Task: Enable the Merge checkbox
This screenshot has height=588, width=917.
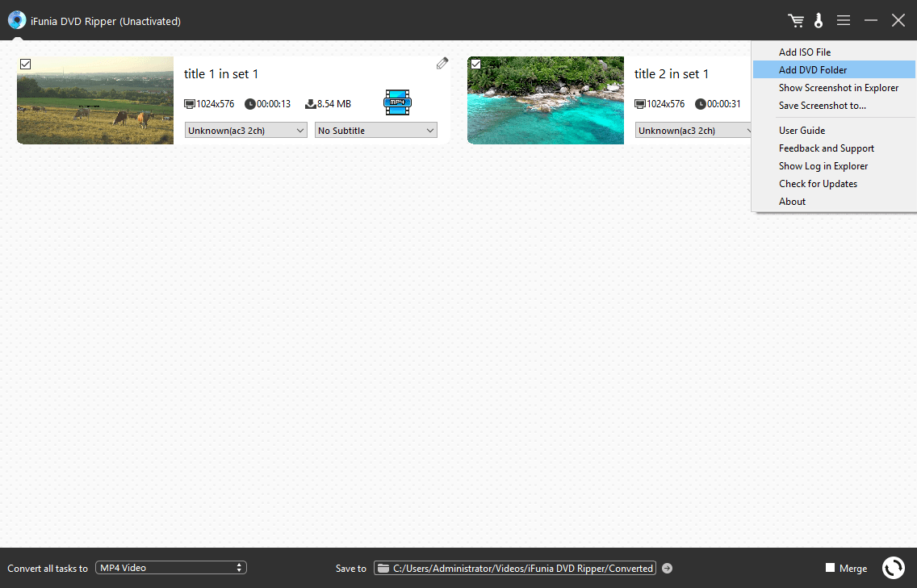Action: pos(830,568)
